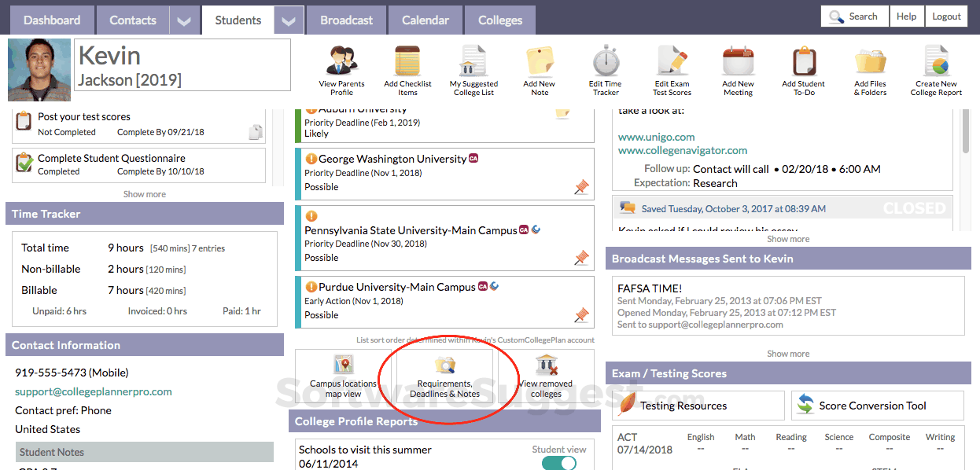Screen dimensions: 980x470
Task: Pin the George Washington University card
Action: tap(581, 187)
